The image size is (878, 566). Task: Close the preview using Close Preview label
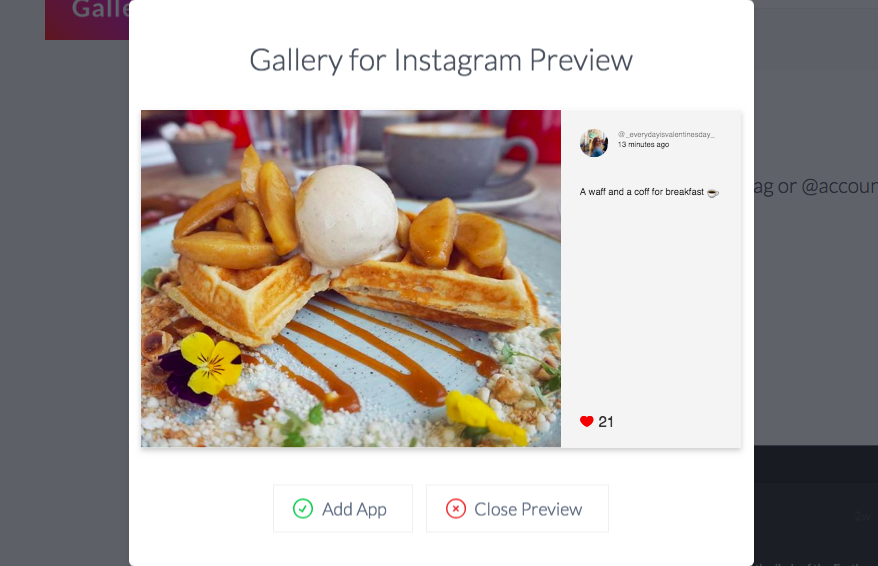[528, 509]
